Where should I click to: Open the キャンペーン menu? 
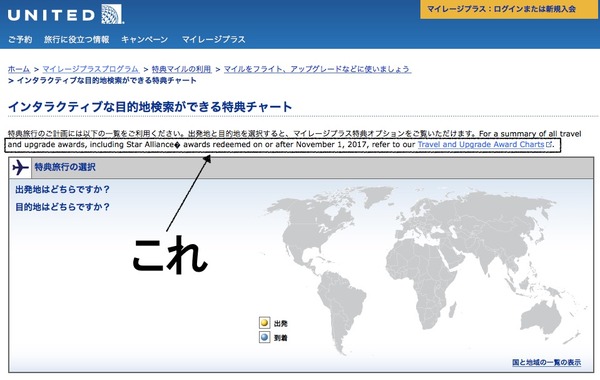[145, 39]
